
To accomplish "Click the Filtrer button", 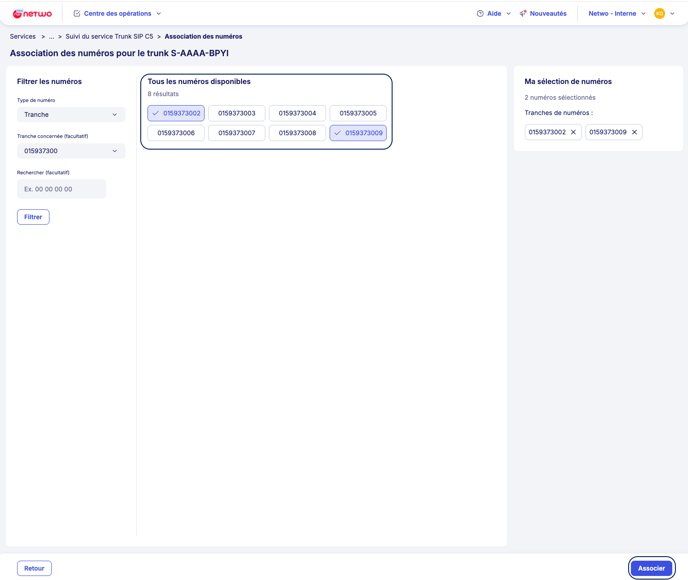I will click(x=33, y=217).
